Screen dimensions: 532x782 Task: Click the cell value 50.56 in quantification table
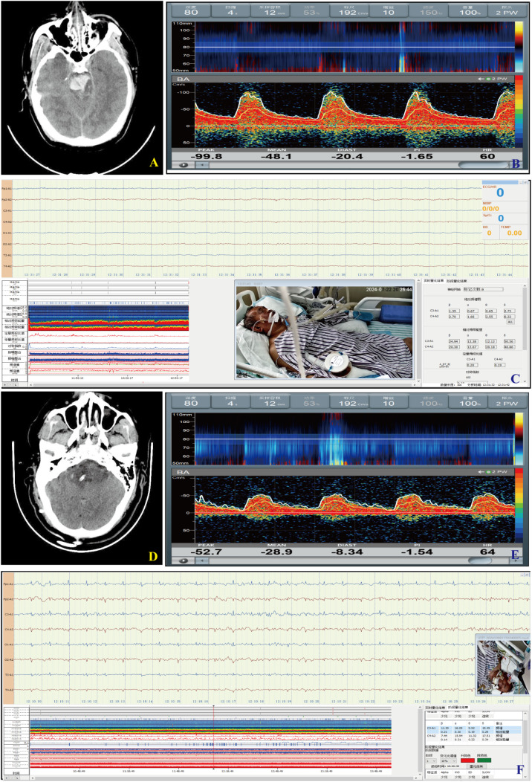coord(508,341)
